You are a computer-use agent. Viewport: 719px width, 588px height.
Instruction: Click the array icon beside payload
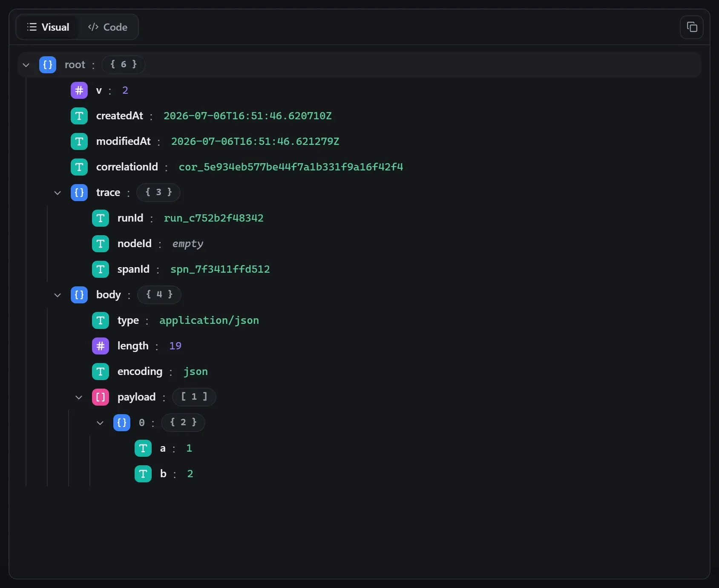tap(101, 397)
